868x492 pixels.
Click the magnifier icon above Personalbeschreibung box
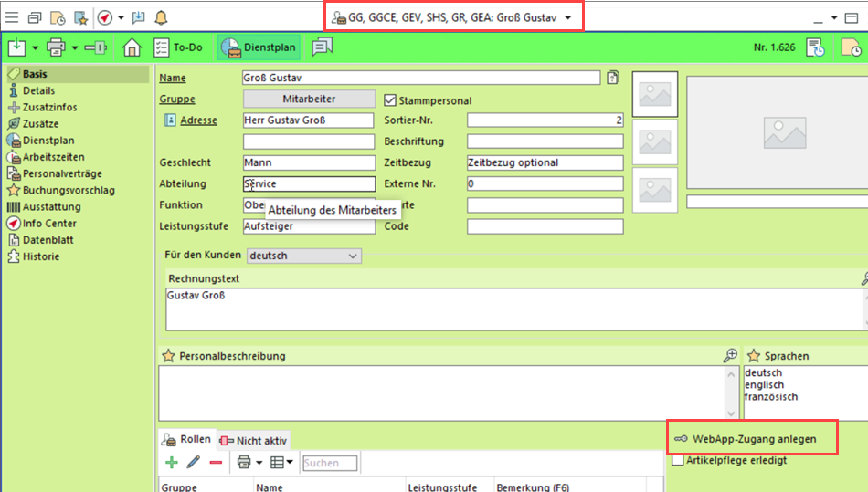coord(730,355)
